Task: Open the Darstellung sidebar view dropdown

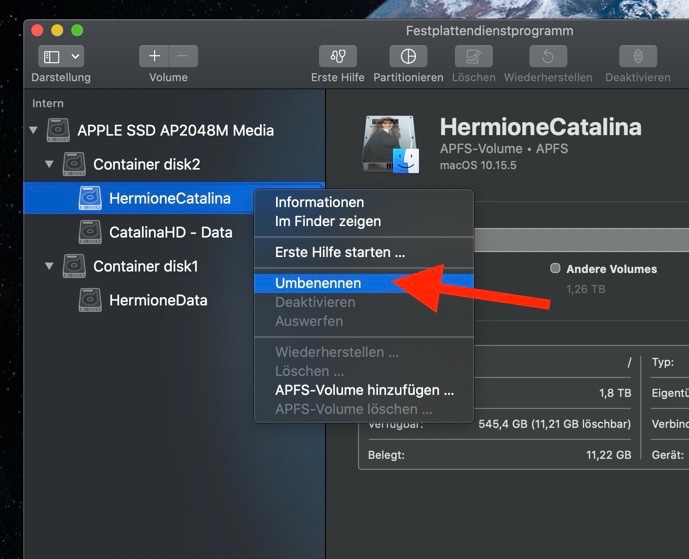Action: [x=61, y=57]
